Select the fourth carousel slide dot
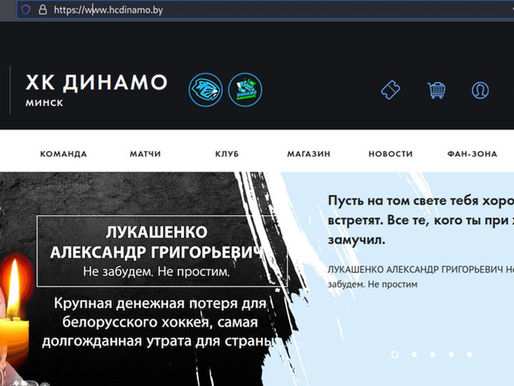Image resolution: width=514 pixels, height=386 pixels. click(x=451, y=354)
